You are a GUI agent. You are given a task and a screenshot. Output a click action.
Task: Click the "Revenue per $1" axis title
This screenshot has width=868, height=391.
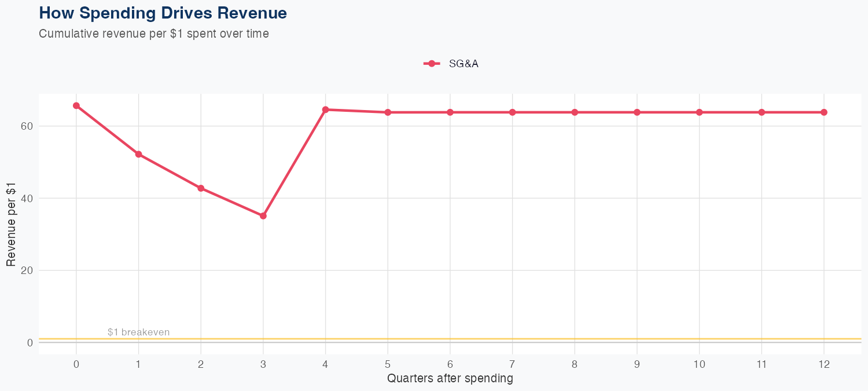pyautogui.click(x=11, y=224)
